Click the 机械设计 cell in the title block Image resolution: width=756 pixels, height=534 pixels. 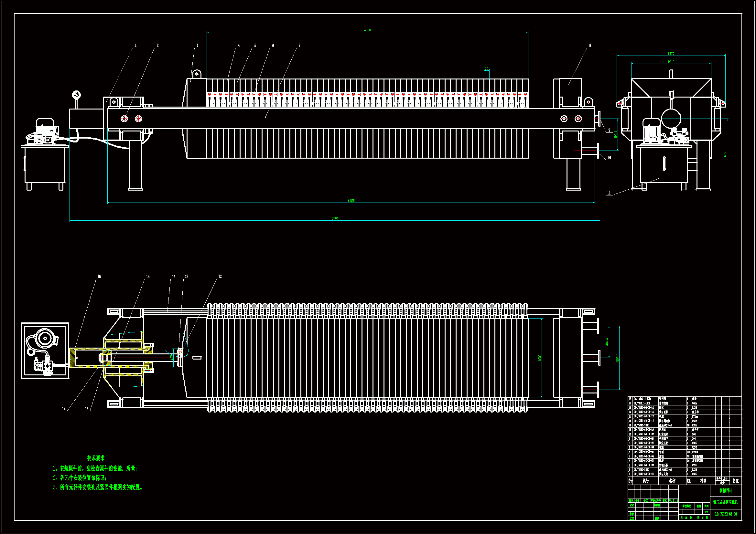(726, 491)
